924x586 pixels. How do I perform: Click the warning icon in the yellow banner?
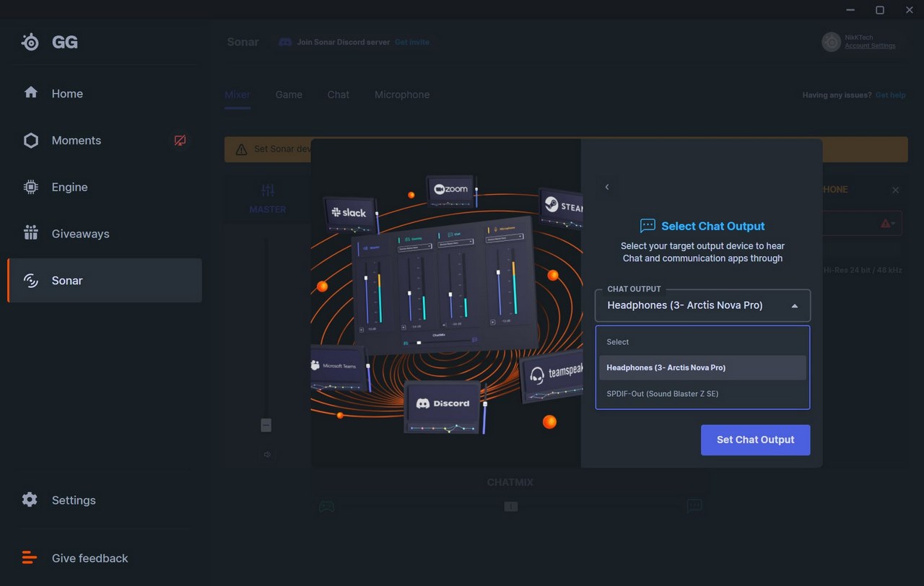tap(241, 149)
